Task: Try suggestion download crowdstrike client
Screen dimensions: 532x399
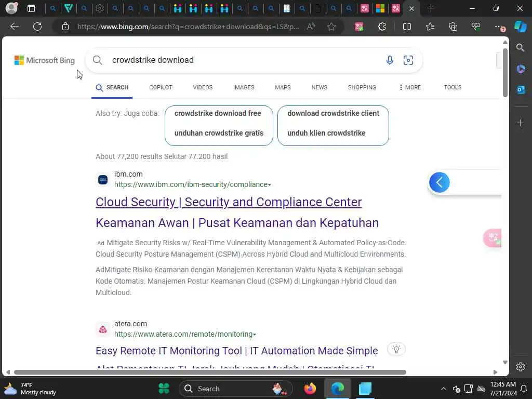Action: (333, 126)
